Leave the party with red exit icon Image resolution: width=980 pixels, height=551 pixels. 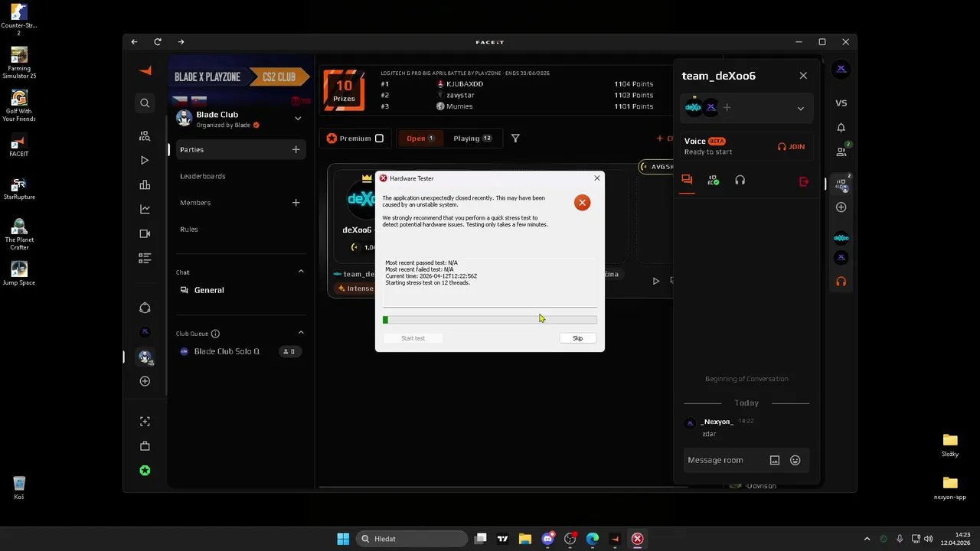(803, 181)
